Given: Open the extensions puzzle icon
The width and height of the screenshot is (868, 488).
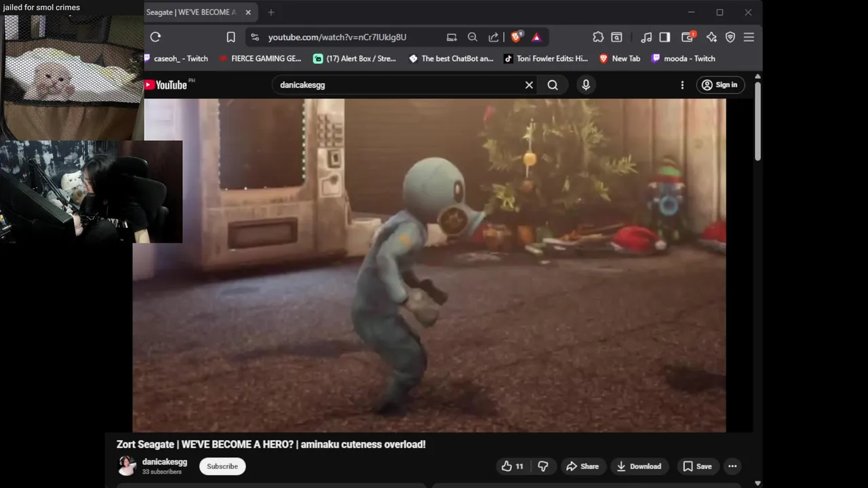Looking at the screenshot, I should click(x=598, y=37).
